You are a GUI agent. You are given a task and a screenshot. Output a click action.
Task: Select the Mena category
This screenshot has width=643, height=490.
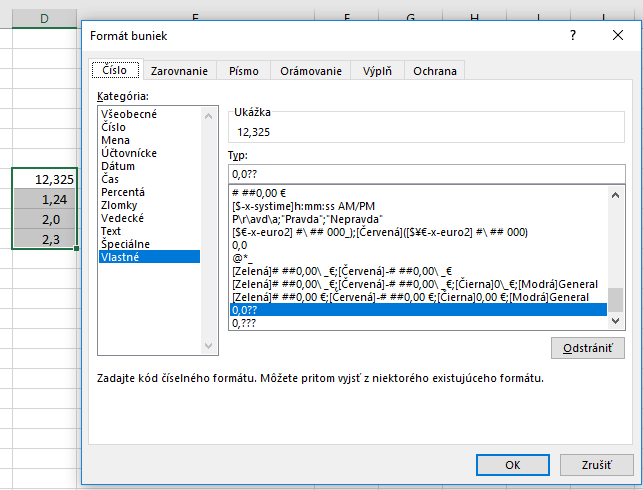pos(115,141)
